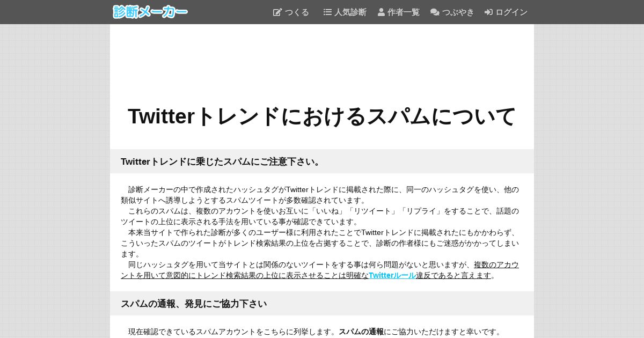Click the sentence starting 現在確認できているスパムアカウント
644x338 pixels.
(233, 332)
